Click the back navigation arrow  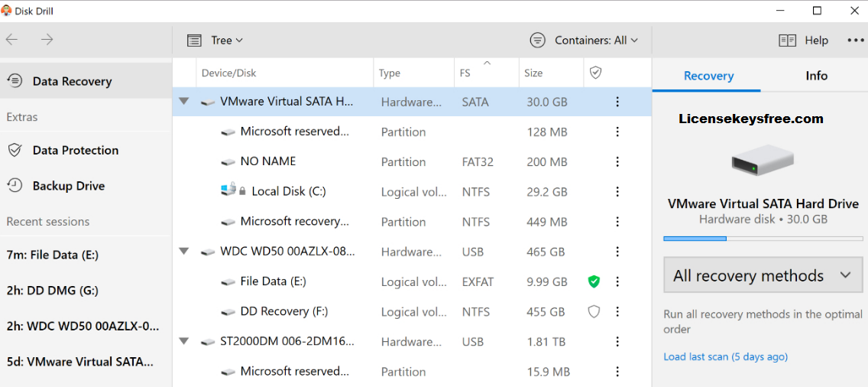tap(11, 39)
